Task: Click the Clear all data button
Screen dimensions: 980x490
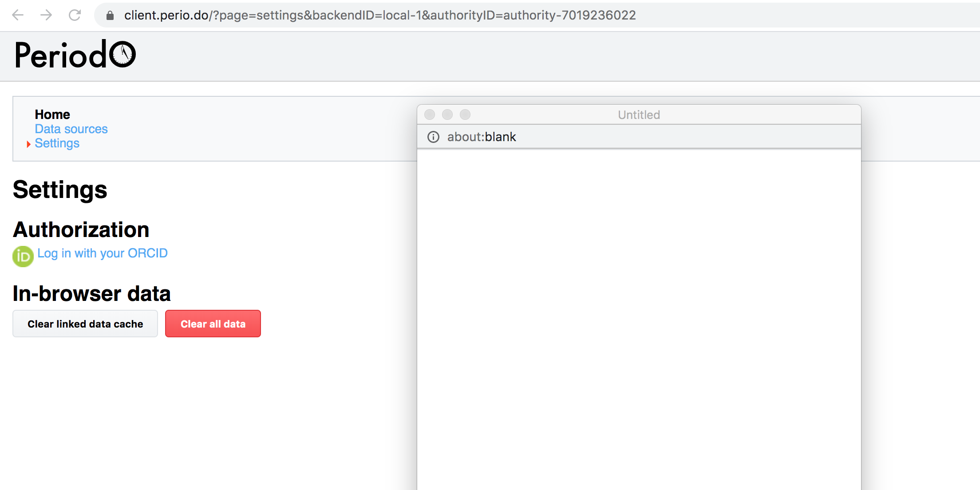Action: (213, 324)
